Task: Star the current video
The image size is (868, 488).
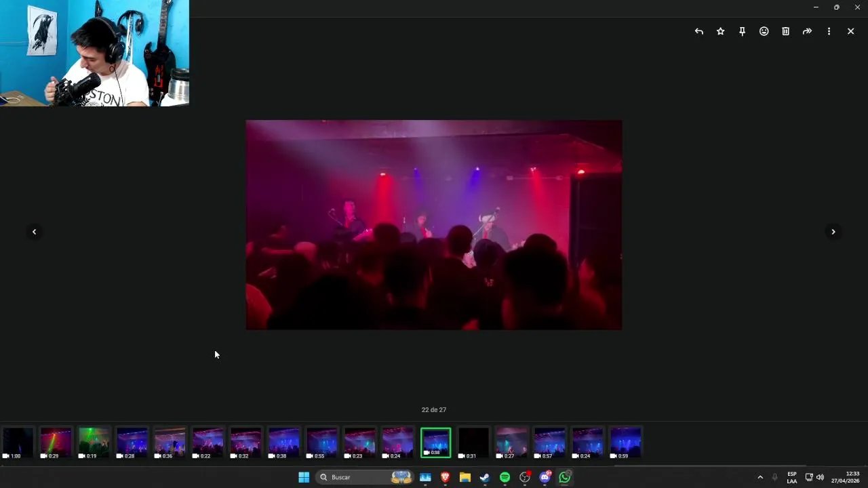Action: 720,31
